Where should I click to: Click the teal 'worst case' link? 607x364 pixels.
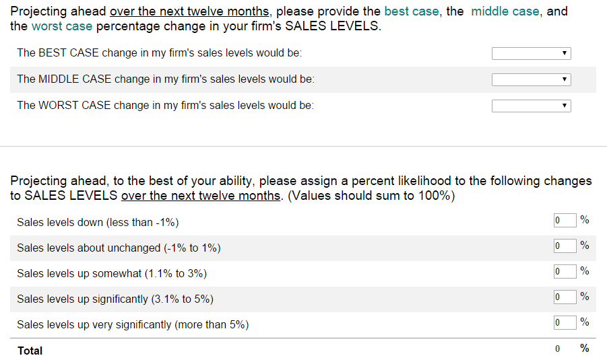pyautogui.click(x=62, y=26)
